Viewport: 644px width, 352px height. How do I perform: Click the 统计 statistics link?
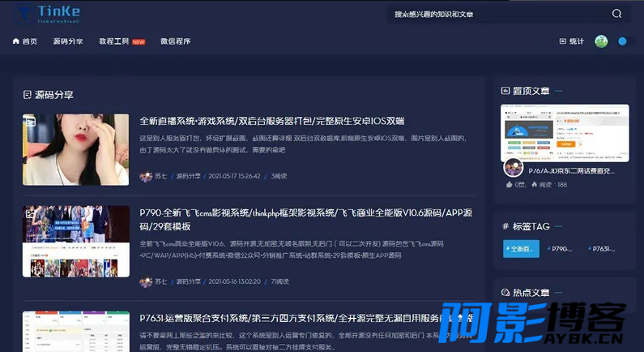[x=572, y=41]
